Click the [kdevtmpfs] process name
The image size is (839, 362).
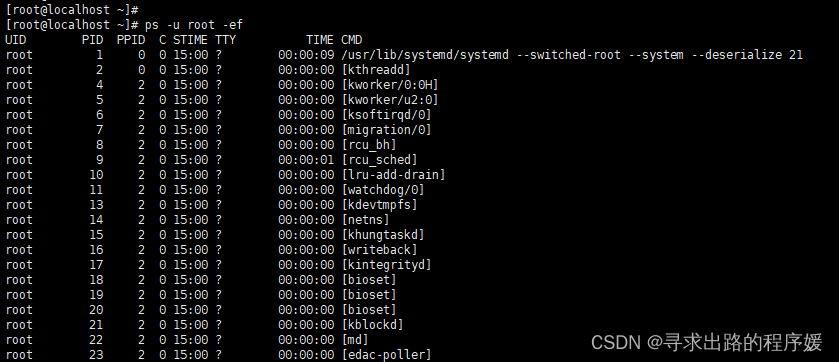tap(379, 204)
